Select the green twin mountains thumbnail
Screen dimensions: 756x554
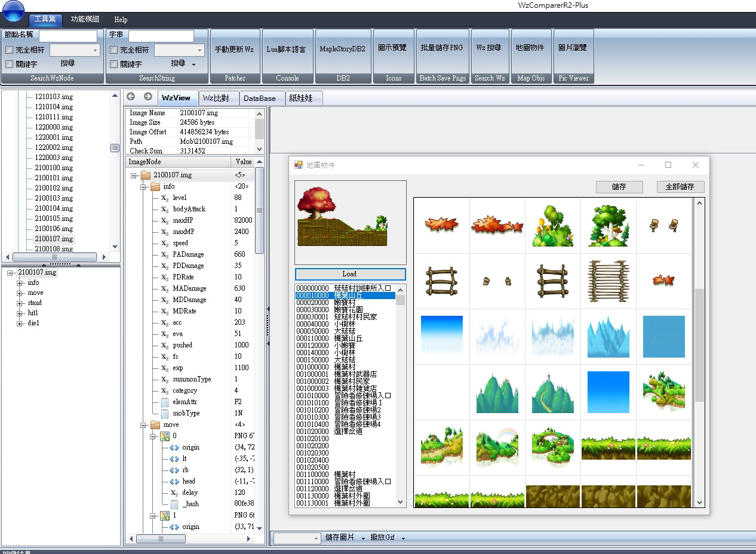[497, 393]
